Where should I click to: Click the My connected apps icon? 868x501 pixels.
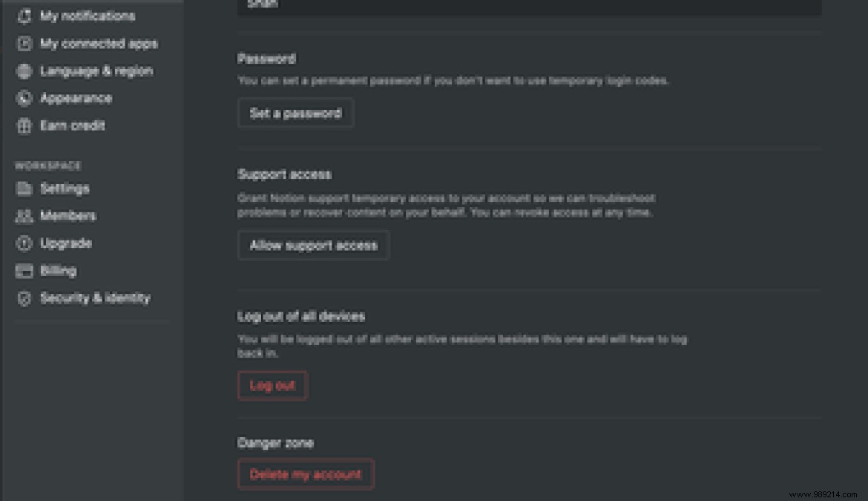point(24,43)
